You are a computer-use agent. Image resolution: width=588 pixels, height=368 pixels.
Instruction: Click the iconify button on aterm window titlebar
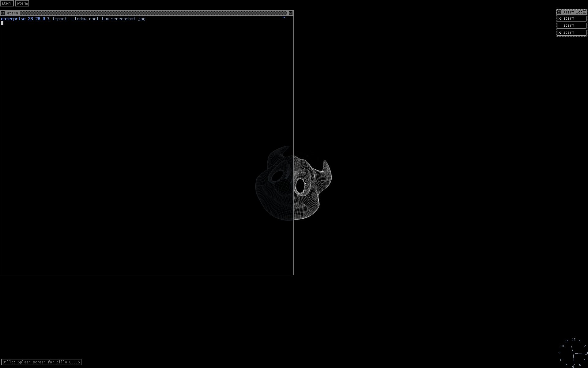(x=3, y=13)
